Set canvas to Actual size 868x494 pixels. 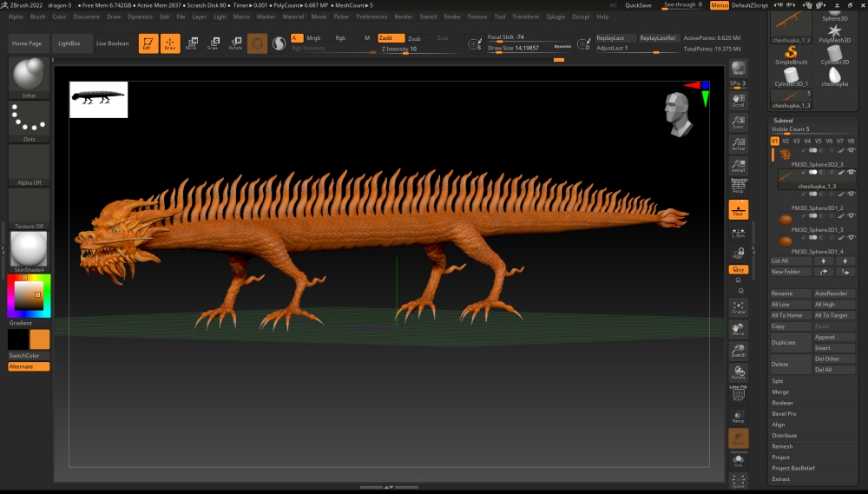tap(739, 144)
